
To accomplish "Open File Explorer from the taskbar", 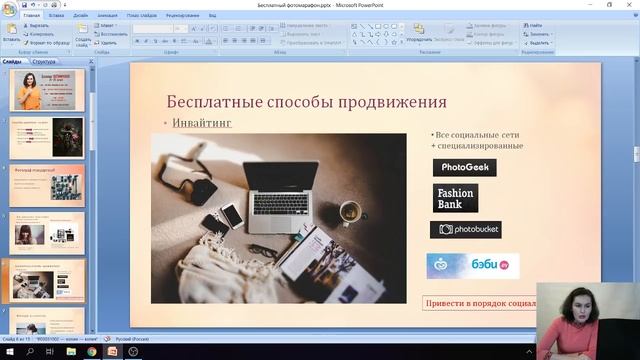I will 71,351.
